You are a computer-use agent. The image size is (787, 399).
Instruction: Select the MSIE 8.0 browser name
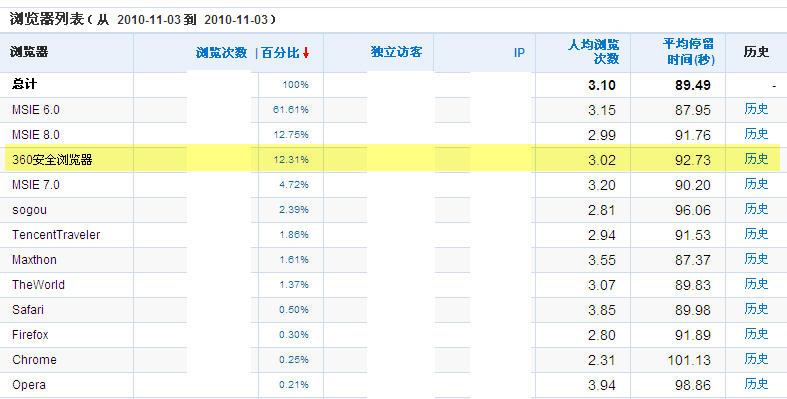pyautogui.click(x=36, y=135)
